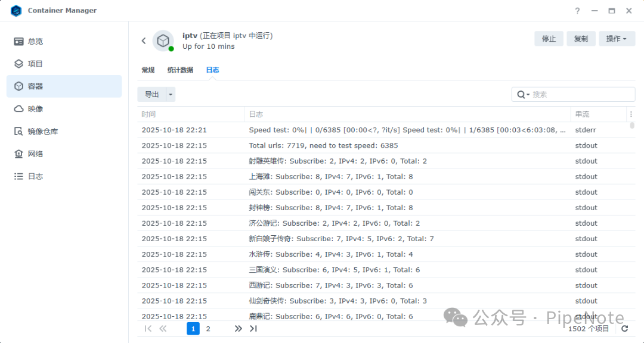The image size is (644, 343).
Task: Click the back arrow beside the iptv container
Action: (144, 40)
